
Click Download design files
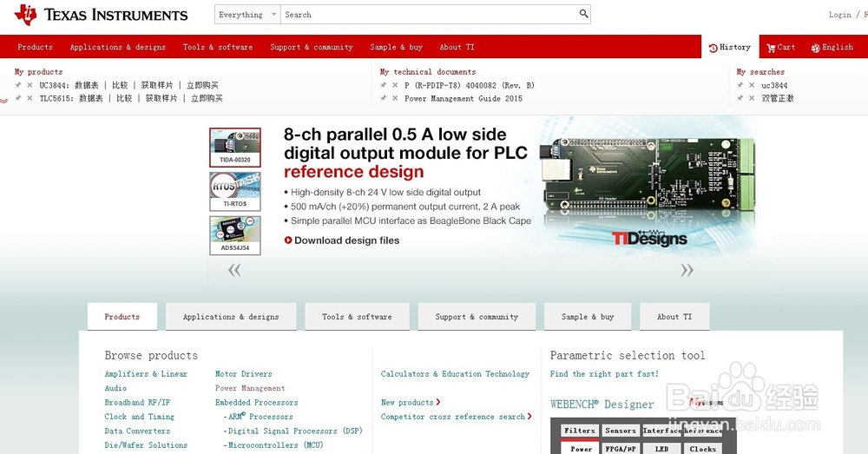point(341,240)
